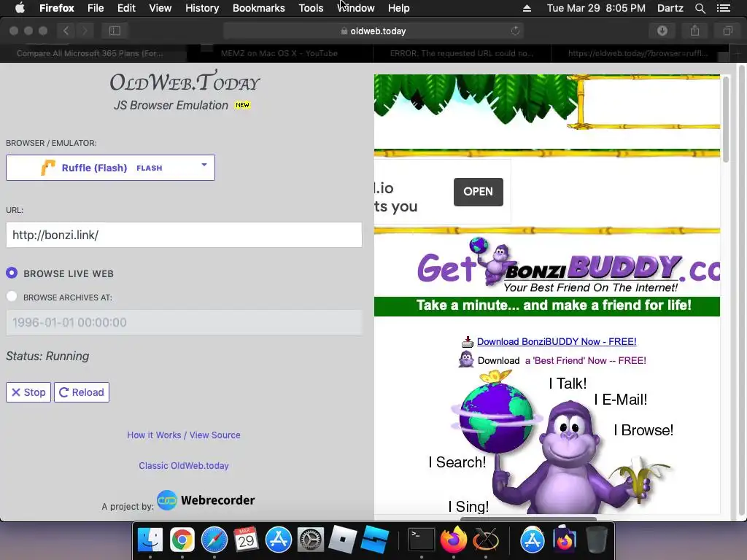The height and width of the screenshot is (560, 747).
Task: Click the eject icon in menu bar
Action: tap(527, 8)
